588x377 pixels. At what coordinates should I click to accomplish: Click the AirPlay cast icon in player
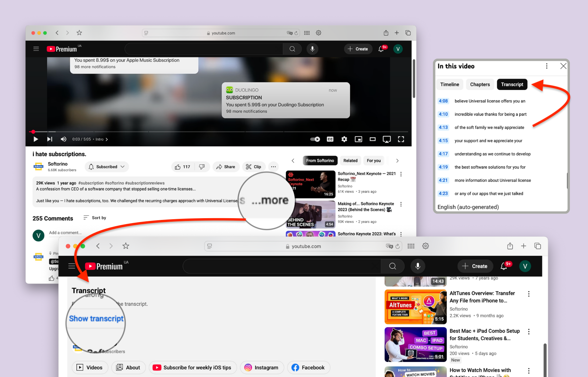pos(387,139)
